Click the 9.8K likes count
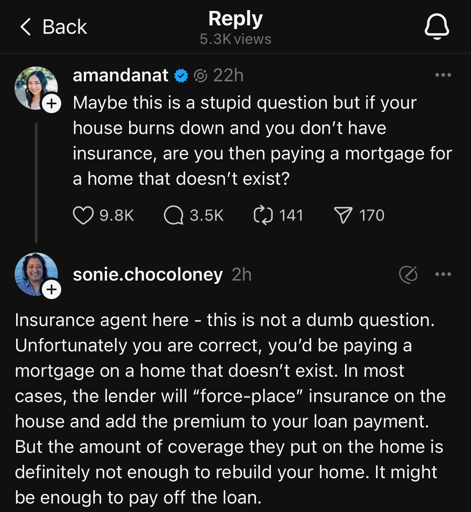 tap(117, 215)
